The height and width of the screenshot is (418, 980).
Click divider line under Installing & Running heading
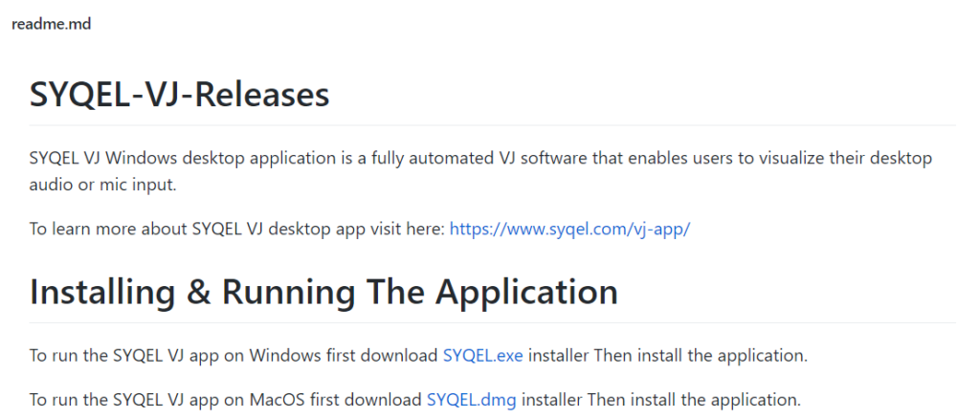493,323
